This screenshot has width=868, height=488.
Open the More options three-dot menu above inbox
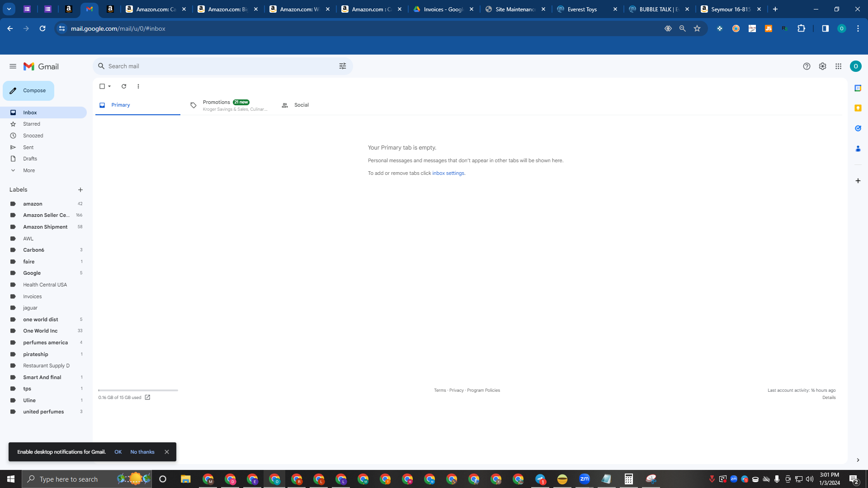click(x=138, y=86)
